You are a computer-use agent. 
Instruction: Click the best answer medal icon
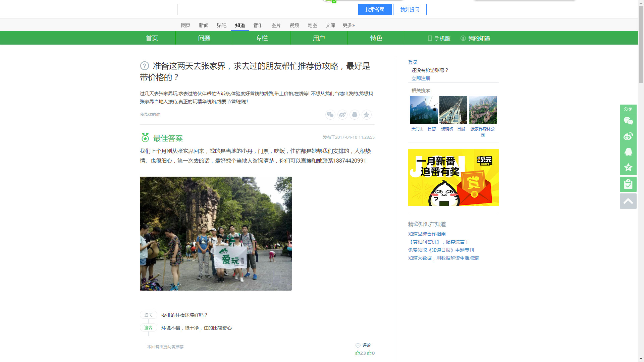pyautogui.click(x=145, y=137)
